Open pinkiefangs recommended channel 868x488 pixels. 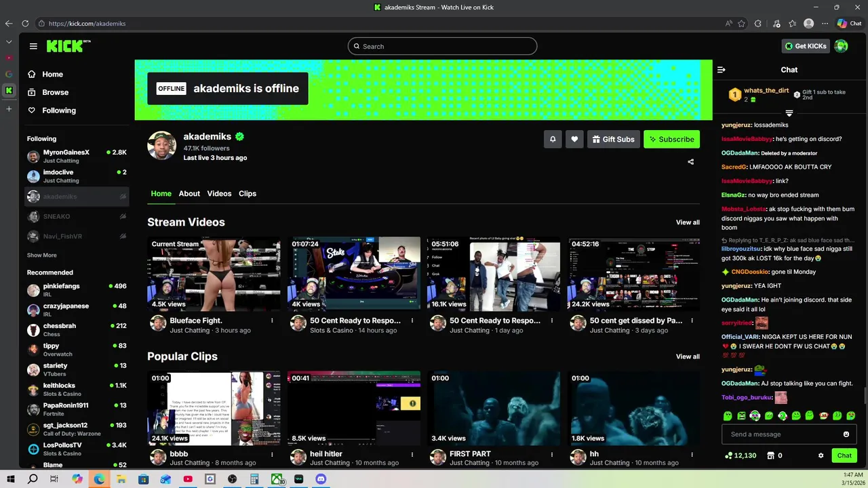click(77, 290)
